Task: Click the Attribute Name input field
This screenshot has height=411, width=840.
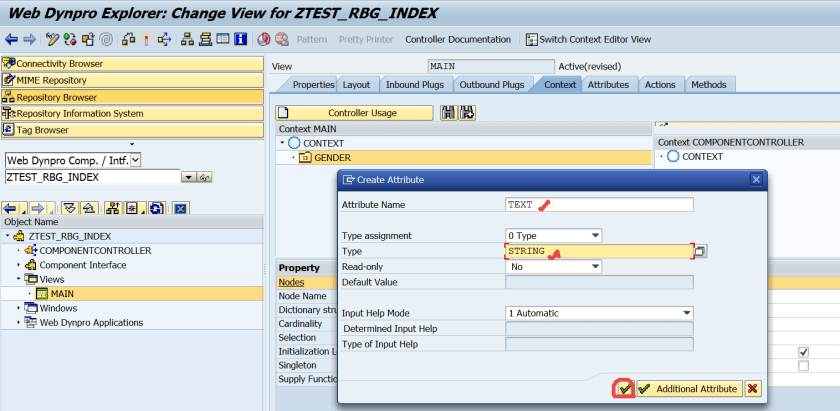Action: (x=599, y=205)
